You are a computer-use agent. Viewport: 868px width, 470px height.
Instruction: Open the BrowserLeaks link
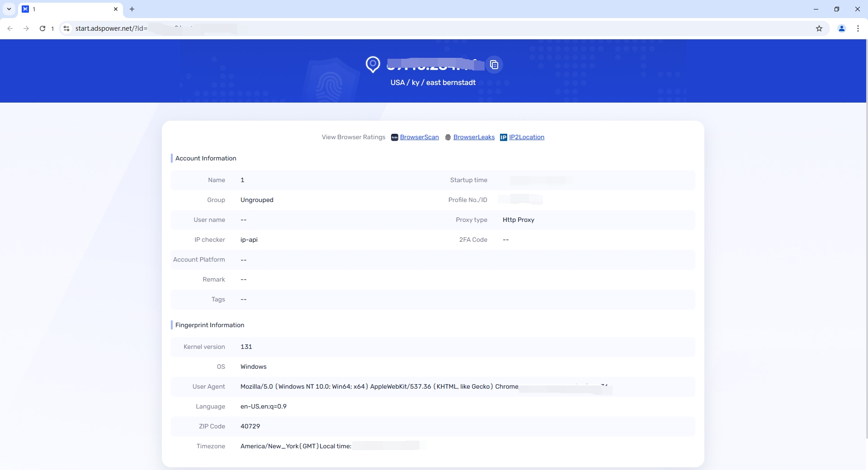tap(474, 137)
